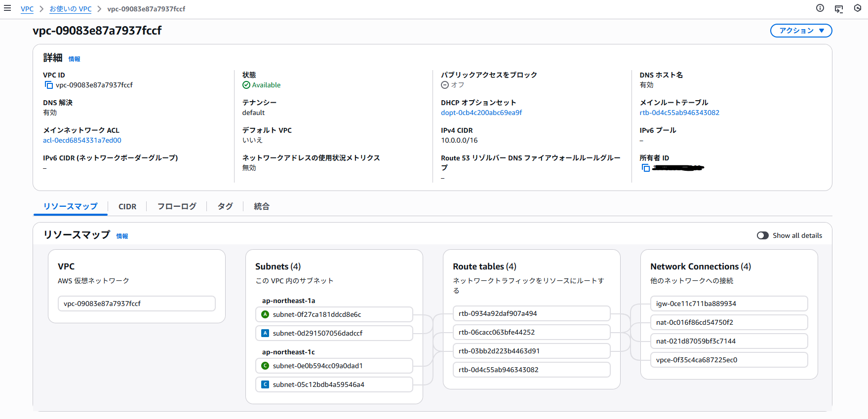The image size is (868, 419).
Task: Open DHCP option set dopt-0cb4c200abc69ea9f link
Action: point(481,113)
